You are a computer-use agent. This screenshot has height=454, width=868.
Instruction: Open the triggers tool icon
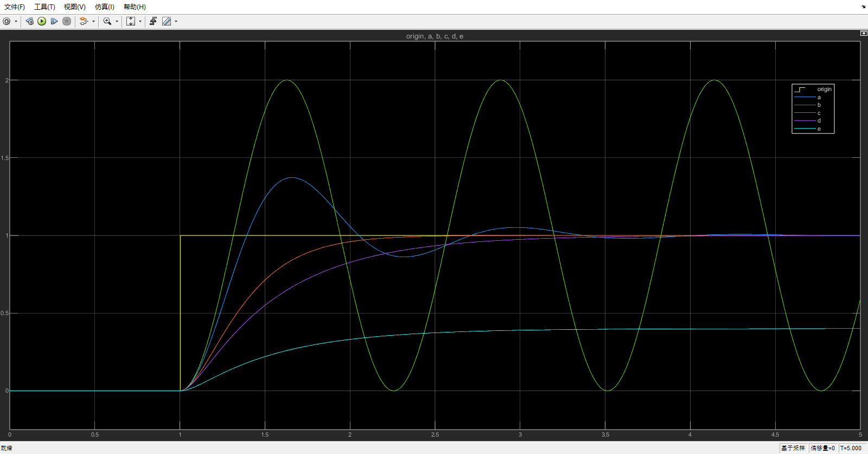pos(154,21)
